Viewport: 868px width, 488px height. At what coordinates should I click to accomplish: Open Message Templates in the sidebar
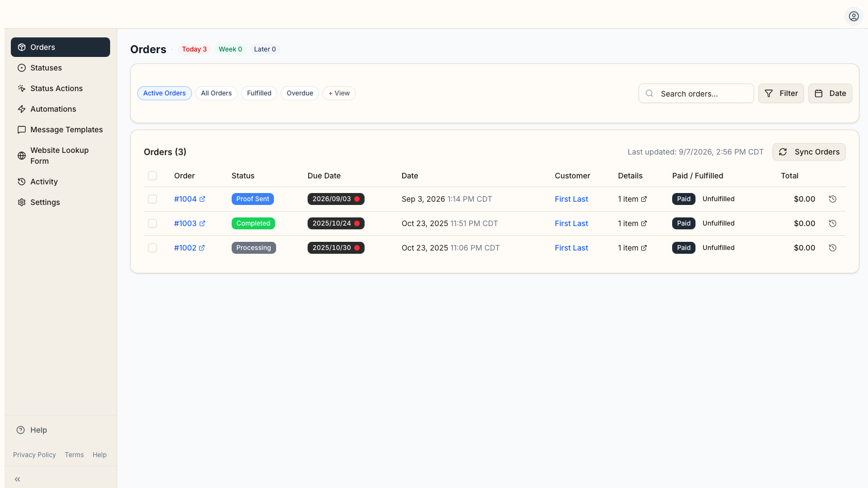[x=60, y=130]
